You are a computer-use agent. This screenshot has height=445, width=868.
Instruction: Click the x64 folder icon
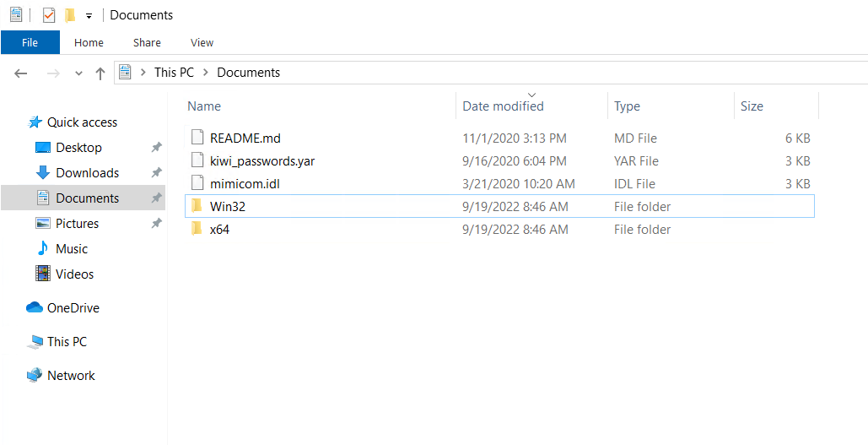coord(197,229)
